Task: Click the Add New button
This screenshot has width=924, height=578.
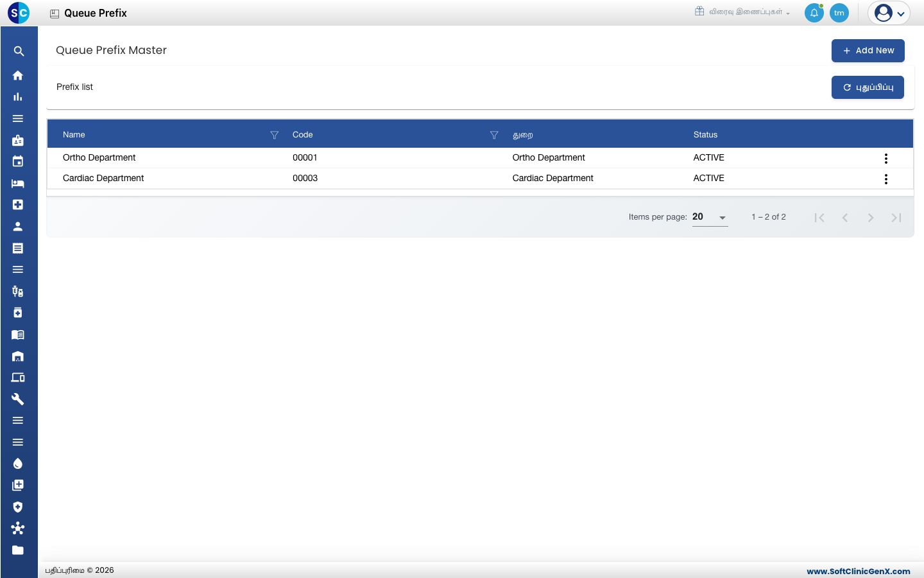Action: coord(868,51)
